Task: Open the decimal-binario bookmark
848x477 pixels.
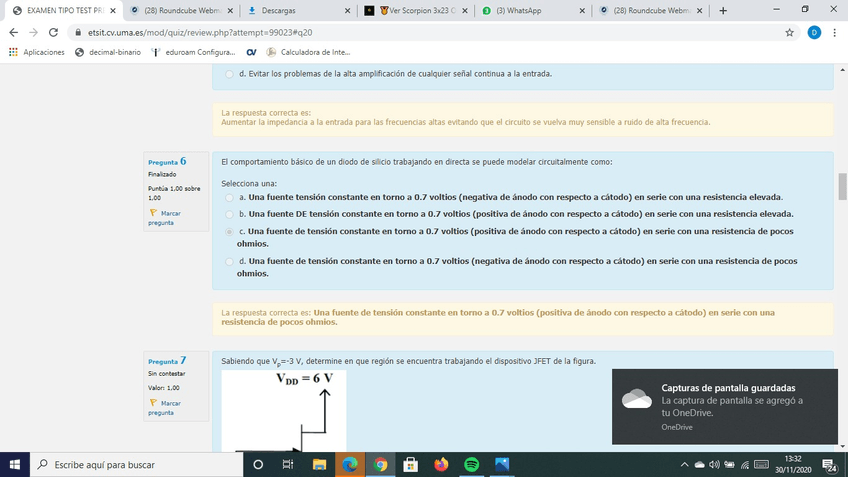Action: click(x=108, y=52)
